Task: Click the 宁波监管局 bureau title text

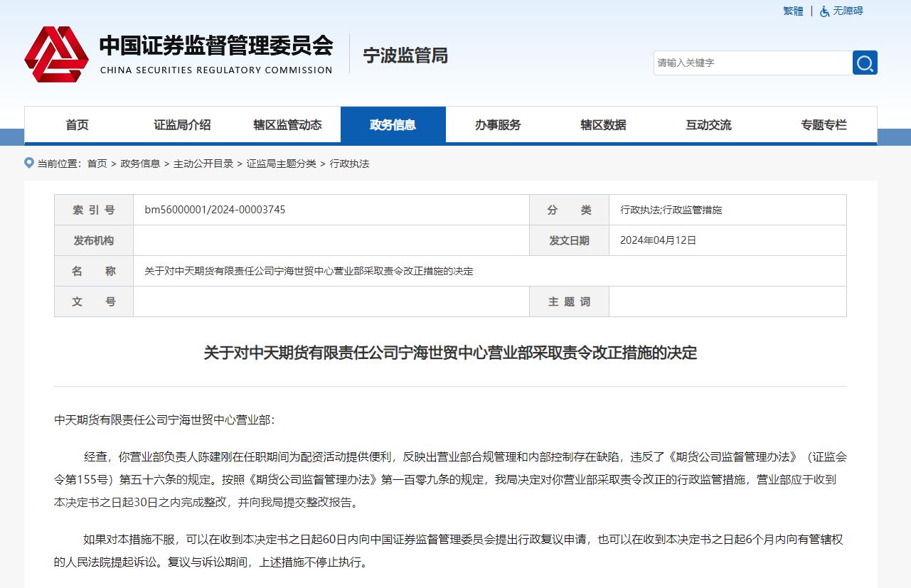Action: click(x=405, y=55)
